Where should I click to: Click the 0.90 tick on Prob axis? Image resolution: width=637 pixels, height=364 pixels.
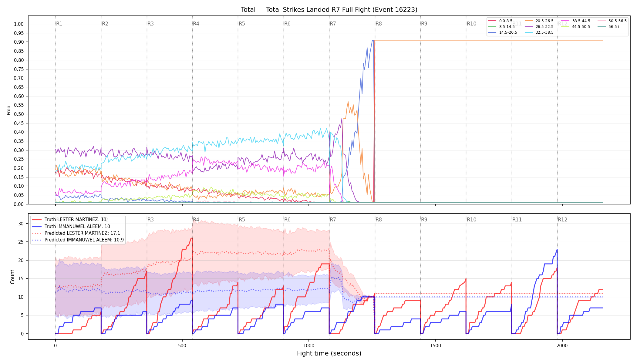19,42
